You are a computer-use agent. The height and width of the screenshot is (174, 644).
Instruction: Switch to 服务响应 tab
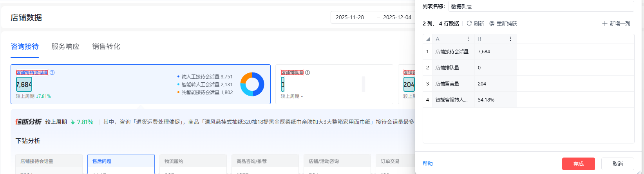click(x=65, y=47)
